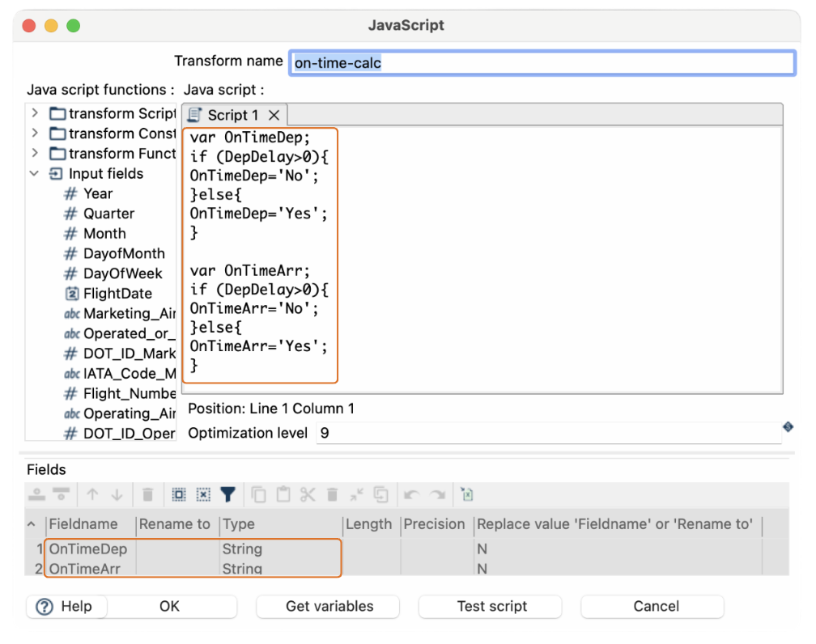Screen dimensions: 816x644
Task: Collapse the Input fields tree node
Action: [x=34, y=173]
